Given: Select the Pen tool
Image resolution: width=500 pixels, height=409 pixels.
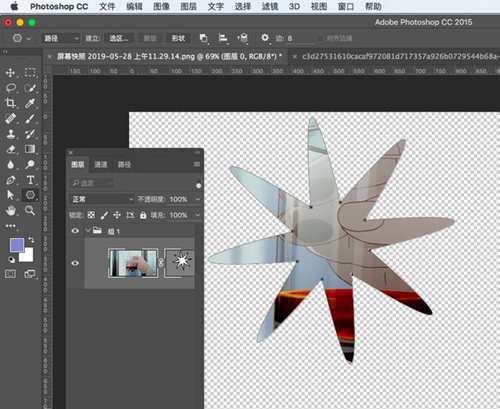Looking at the screenshot, I should click(x=10, y=180).
